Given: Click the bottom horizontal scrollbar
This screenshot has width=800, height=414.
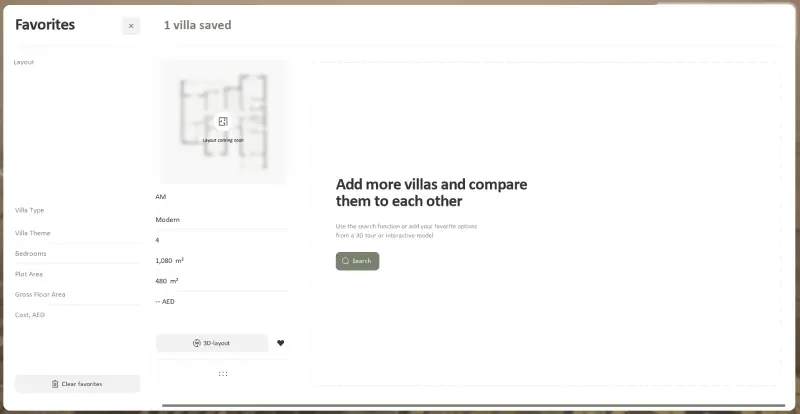Looking at the screenshot, I should (x=470, y=406).
